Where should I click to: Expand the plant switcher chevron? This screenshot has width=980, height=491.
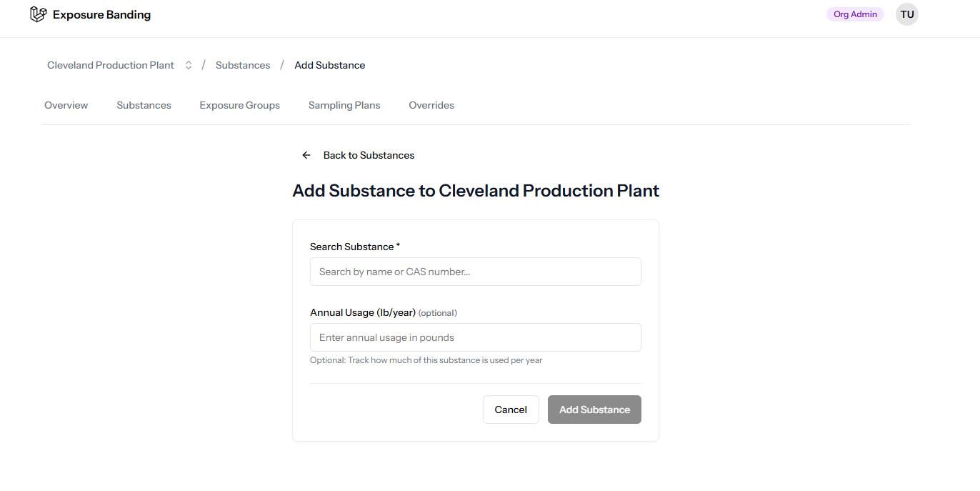189,65
